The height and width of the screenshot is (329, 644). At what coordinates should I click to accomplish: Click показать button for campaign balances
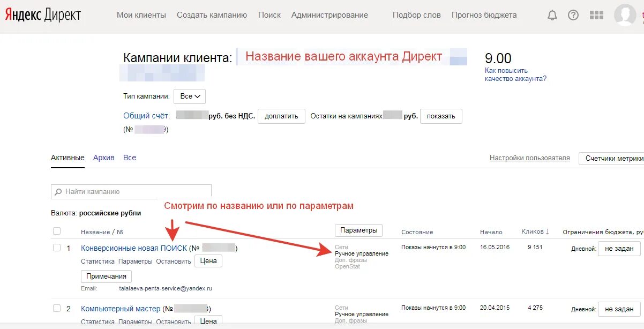tap(441, 116)
